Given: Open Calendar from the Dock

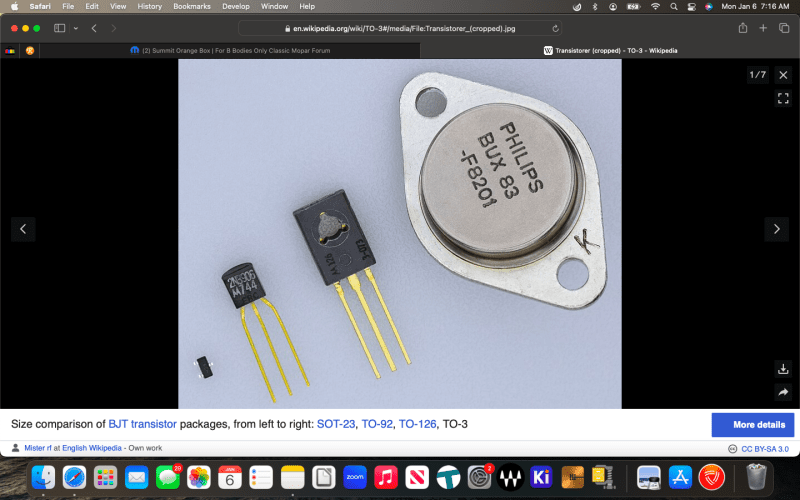Looking at the screenshot, I should coord(230,478).
